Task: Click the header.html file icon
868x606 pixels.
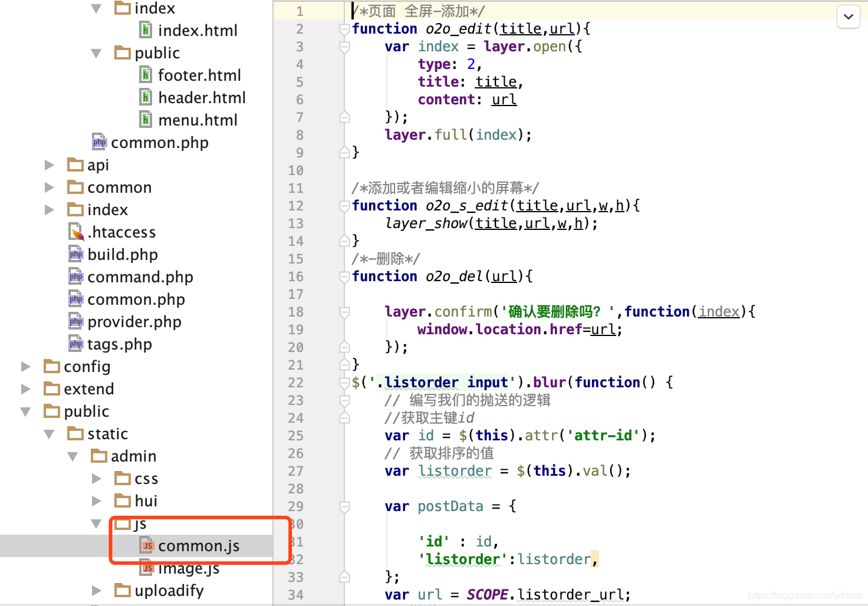Action: [146, 97]
